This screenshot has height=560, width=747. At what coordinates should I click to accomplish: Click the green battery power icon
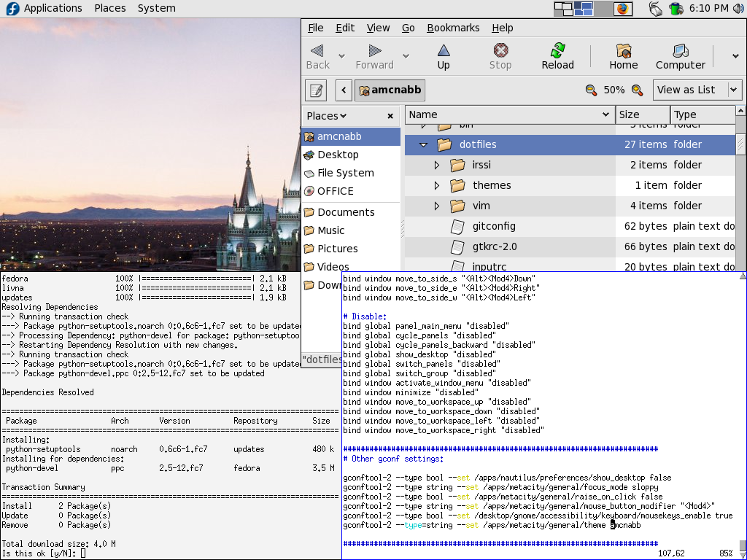[676, 9]
